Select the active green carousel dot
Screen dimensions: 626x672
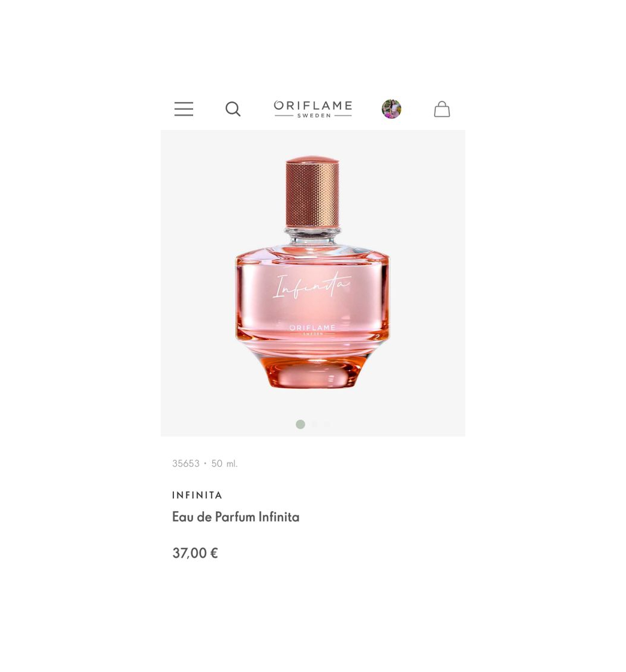[x=300, y=424]
